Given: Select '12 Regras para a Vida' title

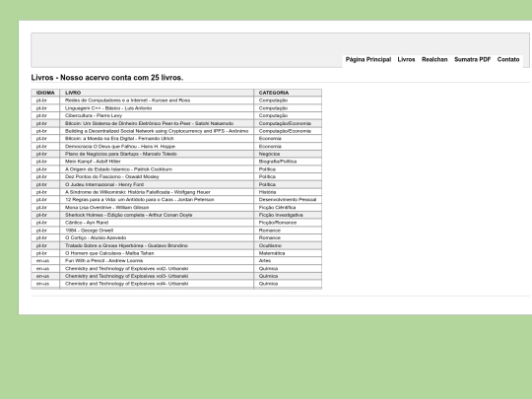Looking at the screenshot, I should point(140,200).
